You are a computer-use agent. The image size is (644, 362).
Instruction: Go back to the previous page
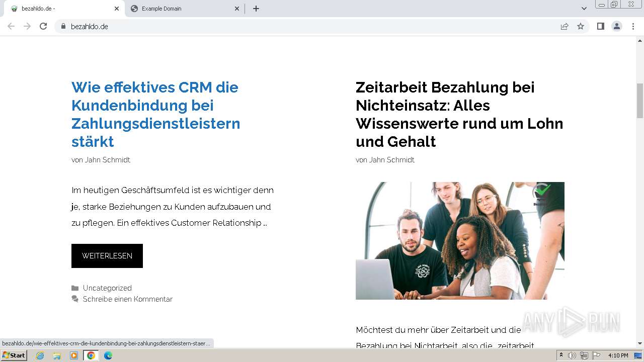click(x=11, y=26)
